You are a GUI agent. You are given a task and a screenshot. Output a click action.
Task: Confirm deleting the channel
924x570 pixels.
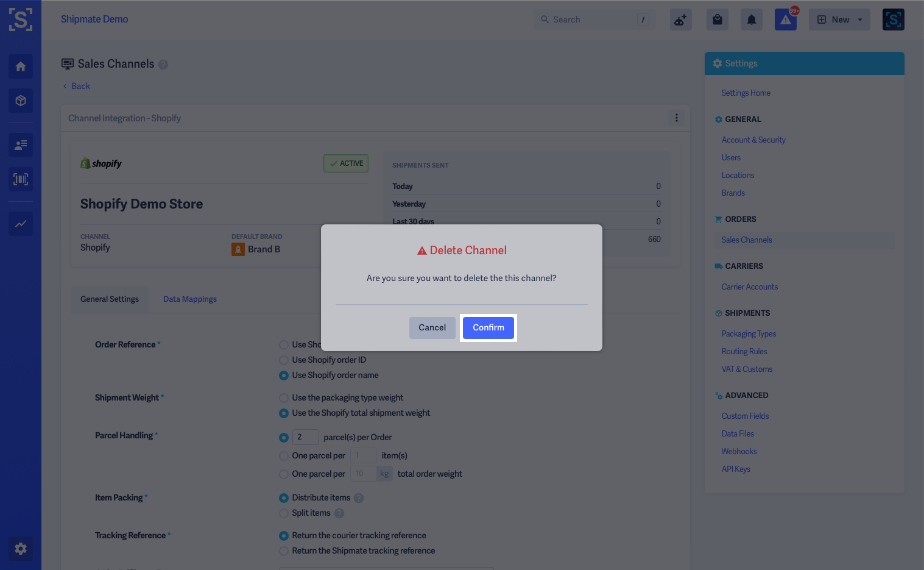488,327
